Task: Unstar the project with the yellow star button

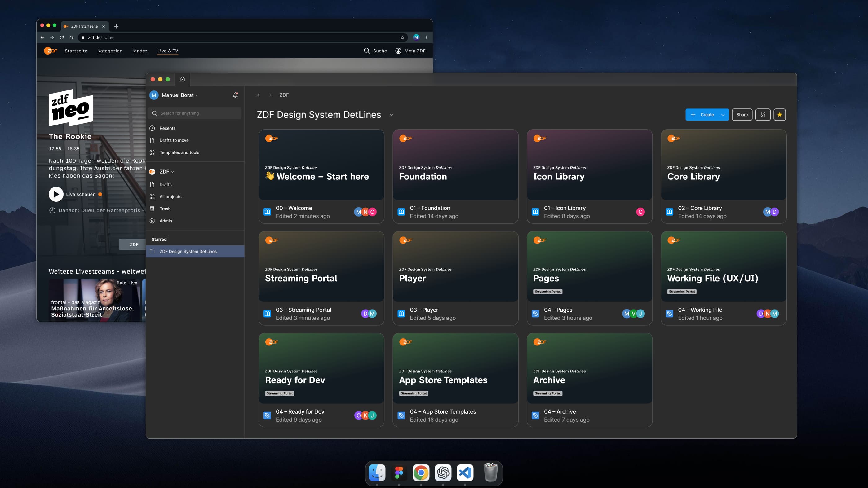Action: click(x=779, y=115)
